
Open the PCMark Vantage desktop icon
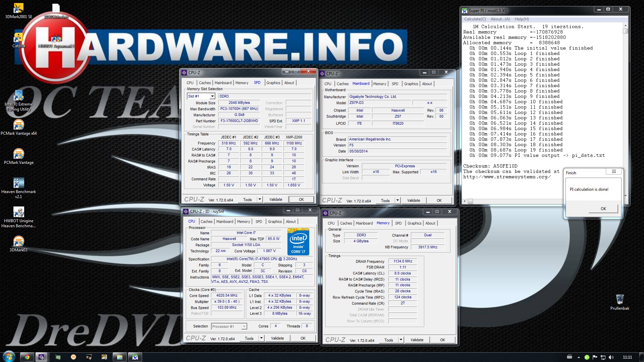[x=18, y=157]
